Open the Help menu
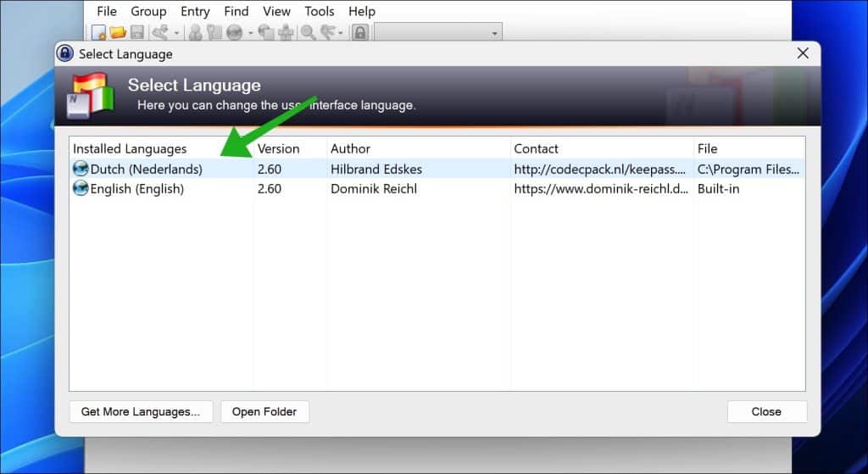 click(x=362, y=11)
